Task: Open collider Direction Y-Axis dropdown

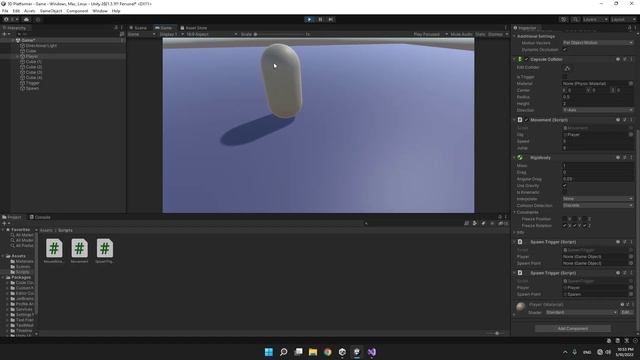Action: click(x=598, y=110)
